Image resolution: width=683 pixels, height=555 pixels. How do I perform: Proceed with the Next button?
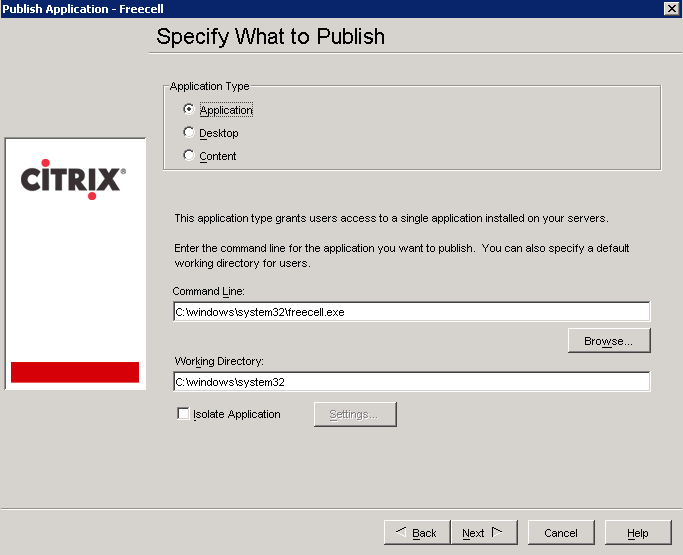coord(484,532)
